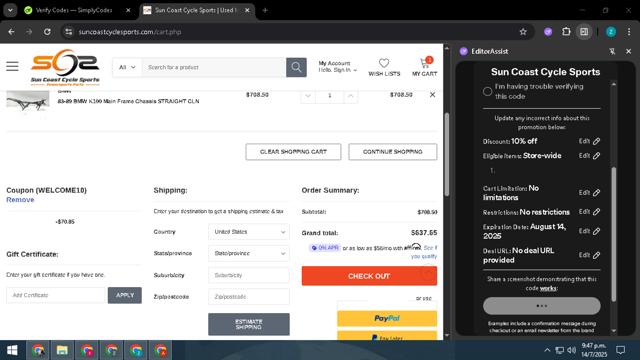Open the notification center
The height and width of the screenshot is (360, 640).
pyautogui.click(x=621, y=350)
